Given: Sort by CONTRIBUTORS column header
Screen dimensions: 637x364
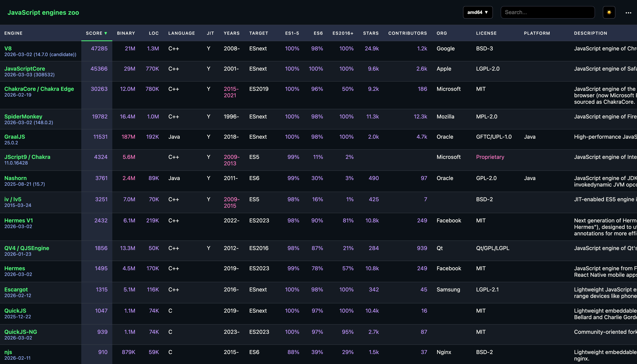Looking at the screenshot, I should (x=407, y=33).
